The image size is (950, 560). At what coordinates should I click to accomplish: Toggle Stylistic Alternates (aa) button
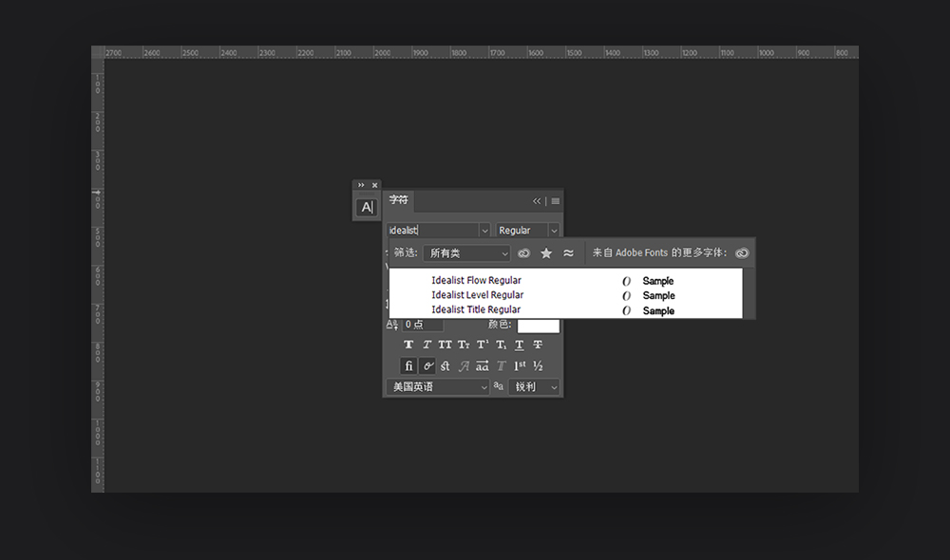tap(483, 365)
